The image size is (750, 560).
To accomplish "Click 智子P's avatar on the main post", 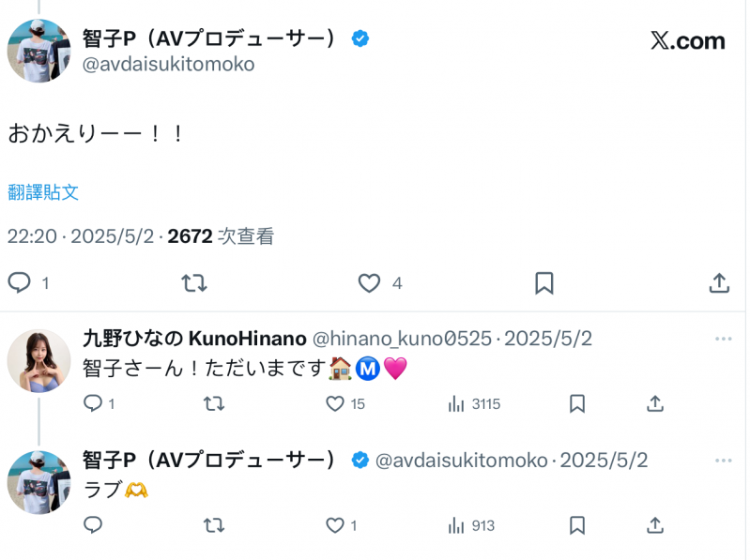I will [x=38, y=50].
